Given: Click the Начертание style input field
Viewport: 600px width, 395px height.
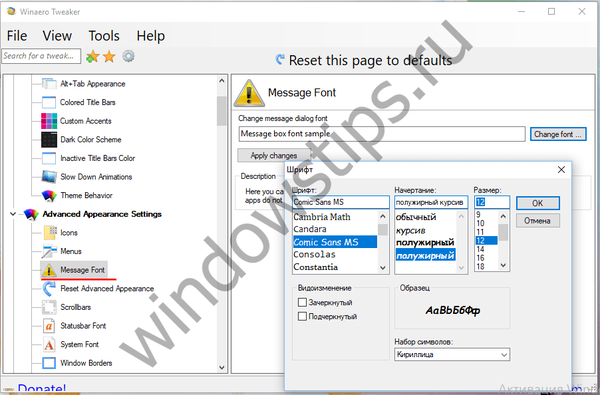Looking at the screenshot, I should [431, 202].
